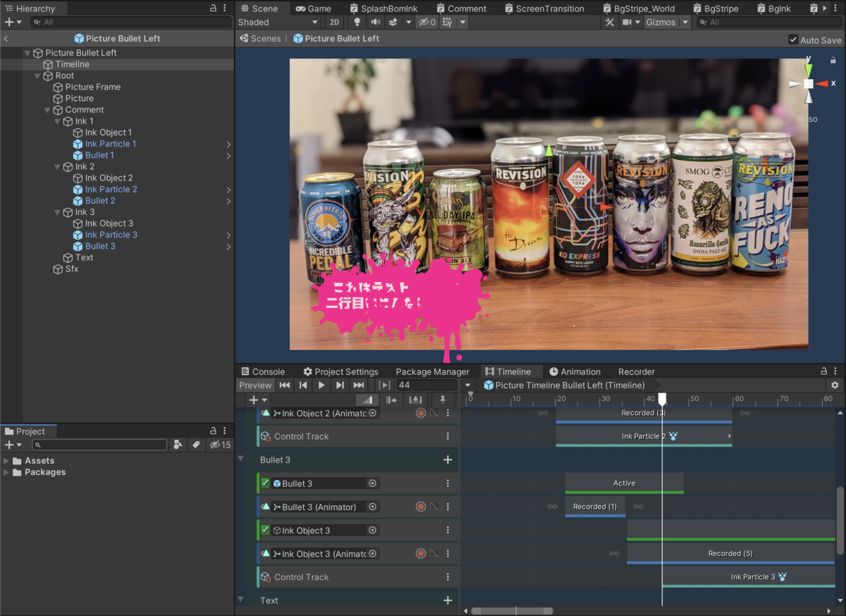The image size is (846, 616).
Task: Click the timeline frame number field
Action: pos(426,385)
